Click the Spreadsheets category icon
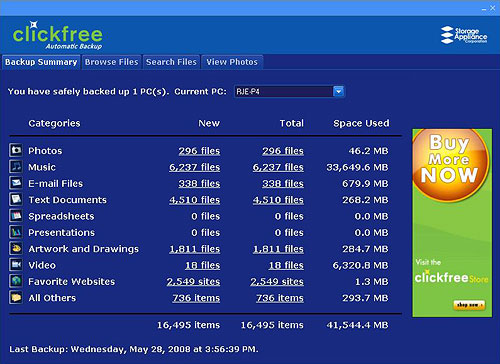Image resolution: width=500 pixels, height=364 pixels. click(16, 216)
